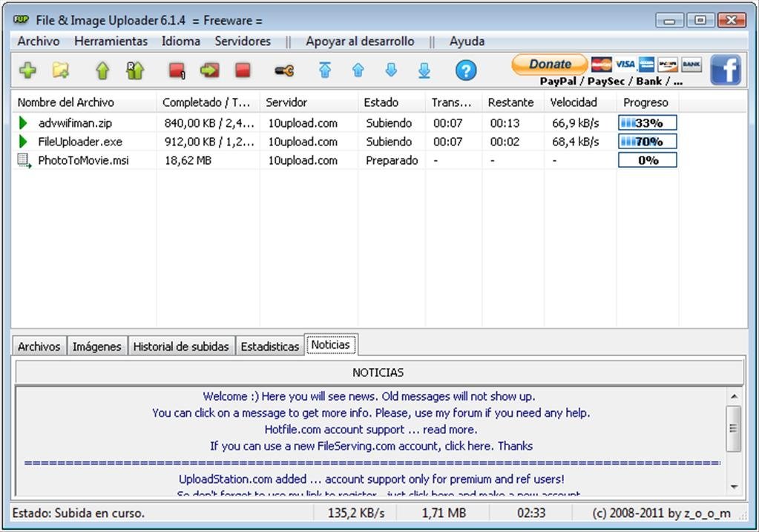This screenshot has height=532, width=759.
Task: Click the green plus add files icon
Action: click(x=27, y=70)
